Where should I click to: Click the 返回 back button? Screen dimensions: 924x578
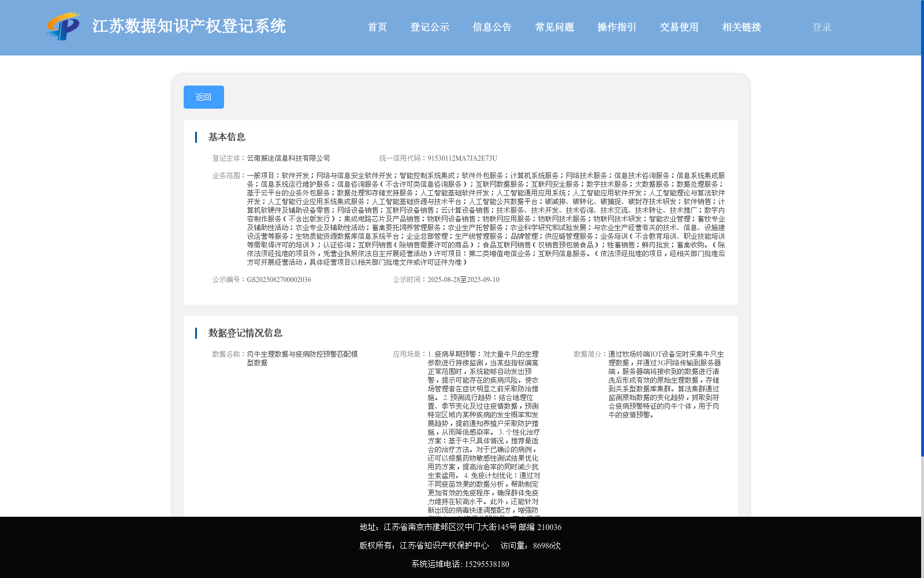point(204,97)
